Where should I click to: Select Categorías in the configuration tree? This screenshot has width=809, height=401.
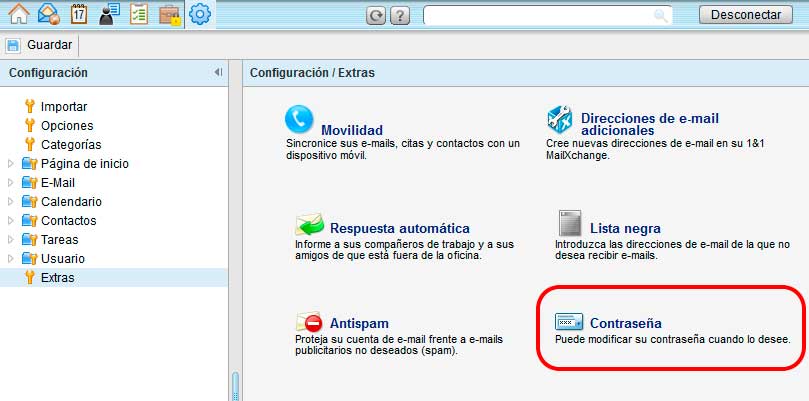[71, 145]
